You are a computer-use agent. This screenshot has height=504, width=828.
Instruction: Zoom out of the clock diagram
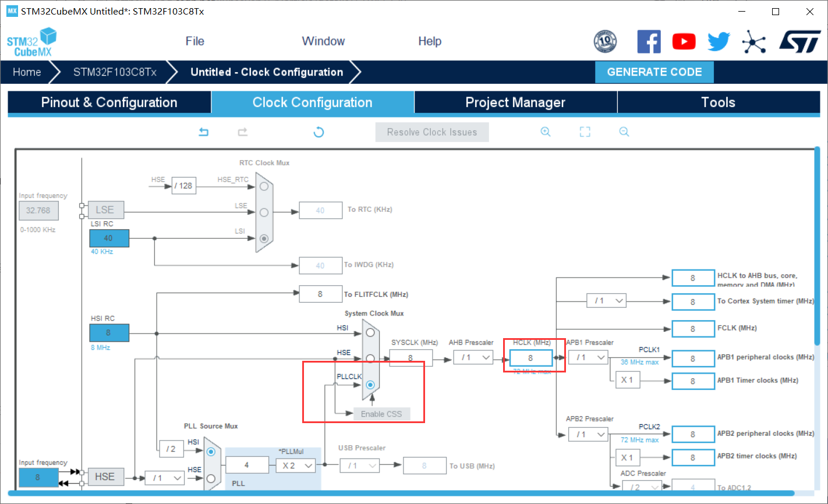[624, 132]
